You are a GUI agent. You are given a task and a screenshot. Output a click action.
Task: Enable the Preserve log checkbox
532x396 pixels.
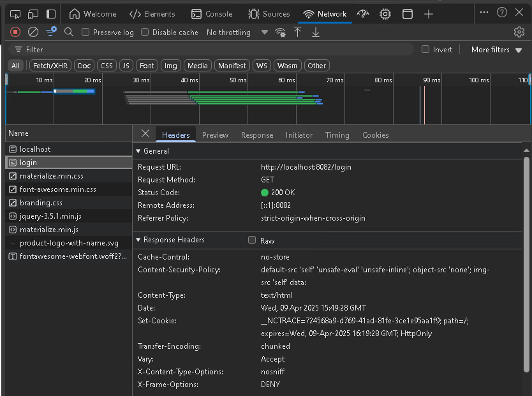click(87, 32)
